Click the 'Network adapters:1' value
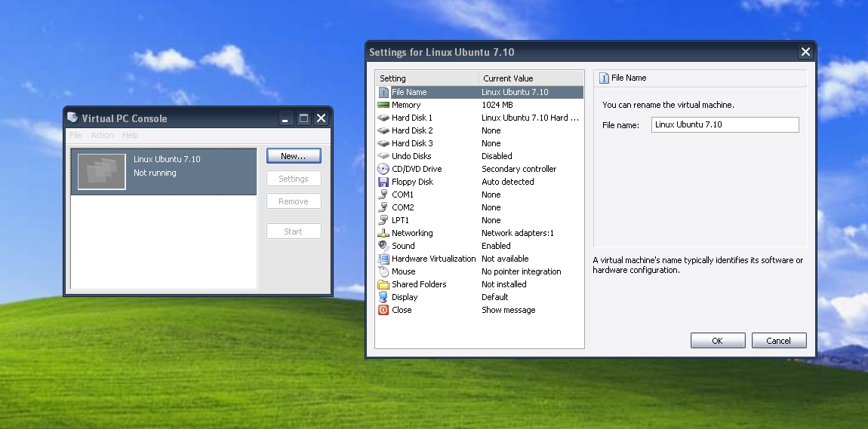Screen dimensions: 868x429 (x=518, y=233)
